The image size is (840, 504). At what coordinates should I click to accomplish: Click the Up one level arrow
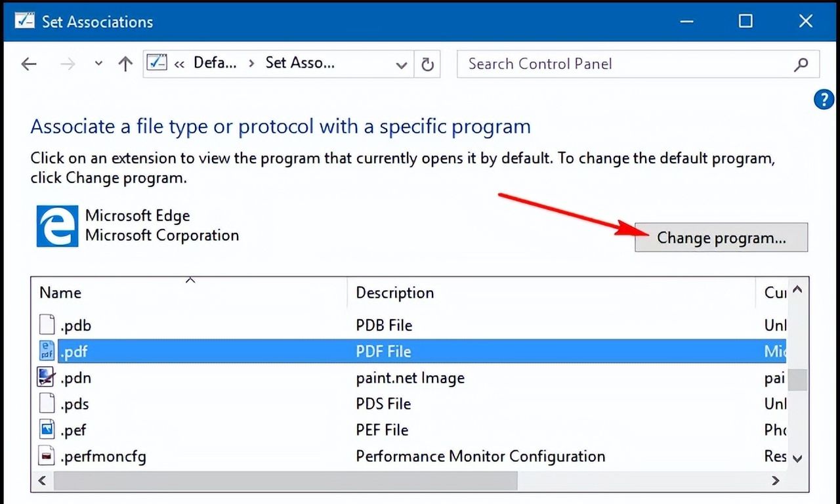pyautogui.click(x=125, y=64)
